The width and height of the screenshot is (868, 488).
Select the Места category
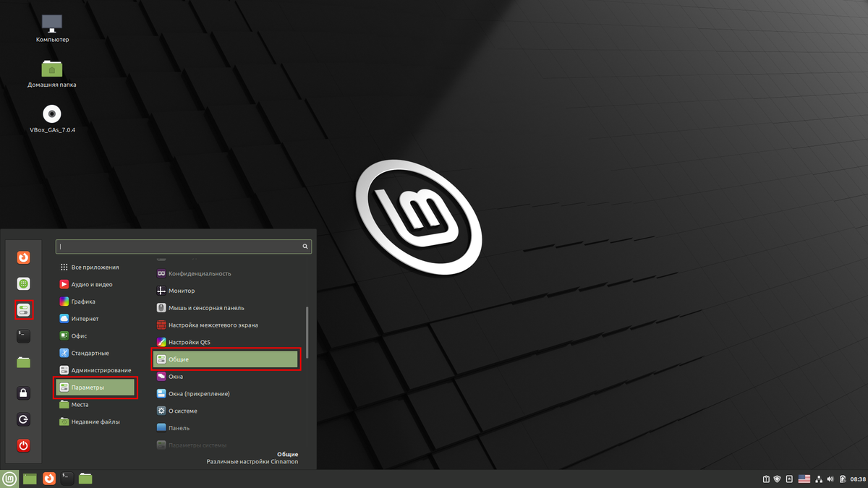click(96, 405)
